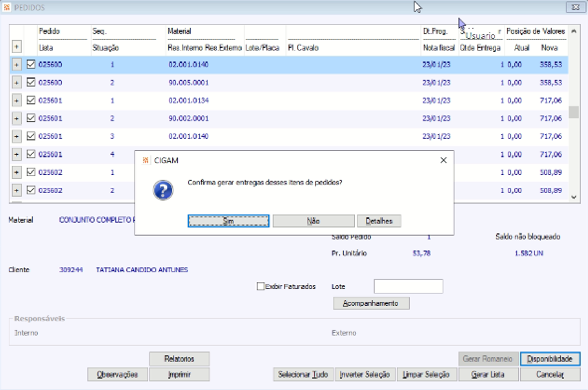Viewport: 588px width, 390px height.
Task: Toggle checkbox for 025602 sequence 1
Action: (x=31, y=173)
